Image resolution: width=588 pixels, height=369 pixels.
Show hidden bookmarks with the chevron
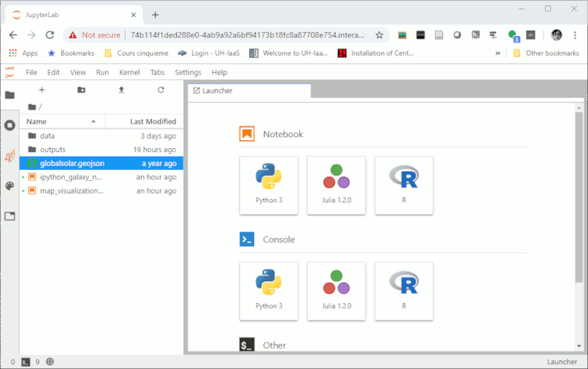[498, 53]
